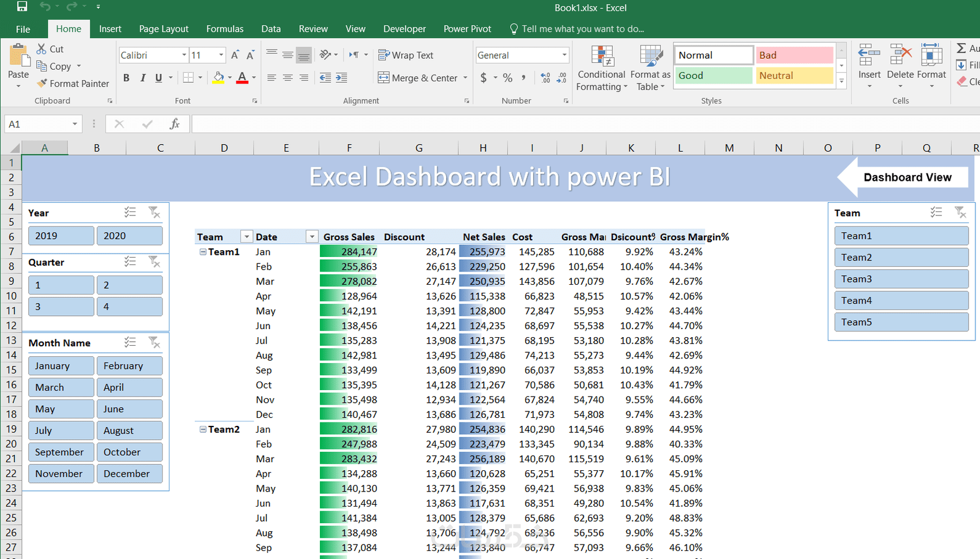Save the workbook with the floppy disk icon
Image resolution: width=980 pixels, height=559 pixels.
pyautogui.click(x=22, y=7)
